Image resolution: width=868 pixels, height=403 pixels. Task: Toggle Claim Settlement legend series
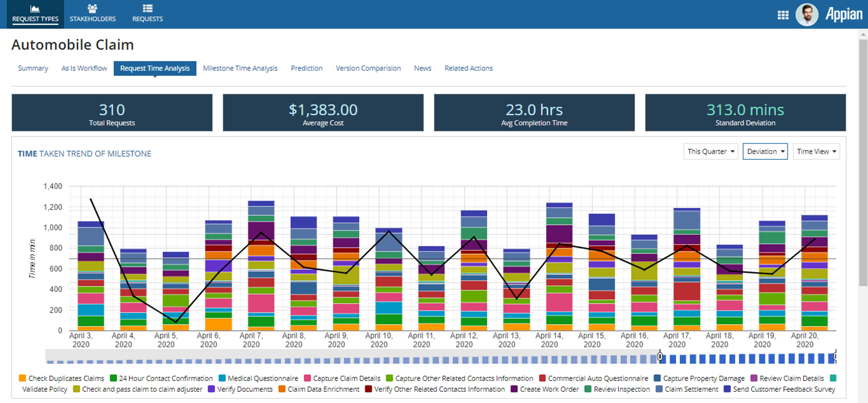pos(687,389)
